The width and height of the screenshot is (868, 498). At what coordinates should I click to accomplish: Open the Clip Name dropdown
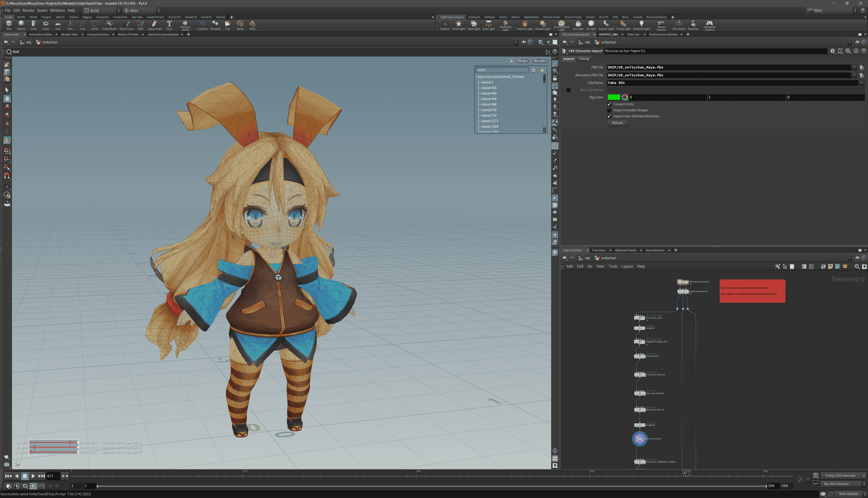pyautogui.click(x=861, y=83)
